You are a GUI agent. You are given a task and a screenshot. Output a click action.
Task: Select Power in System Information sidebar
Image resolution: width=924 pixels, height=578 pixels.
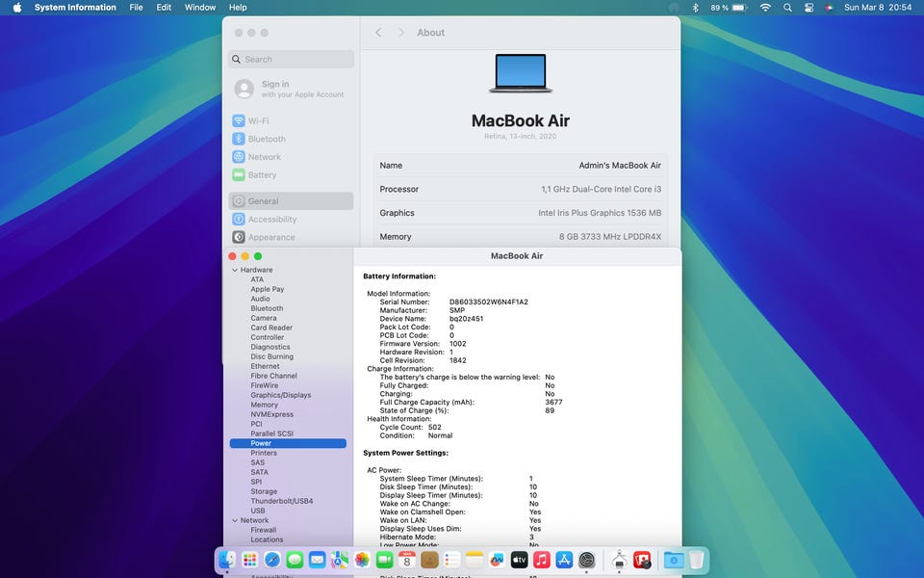click(288, 443)
